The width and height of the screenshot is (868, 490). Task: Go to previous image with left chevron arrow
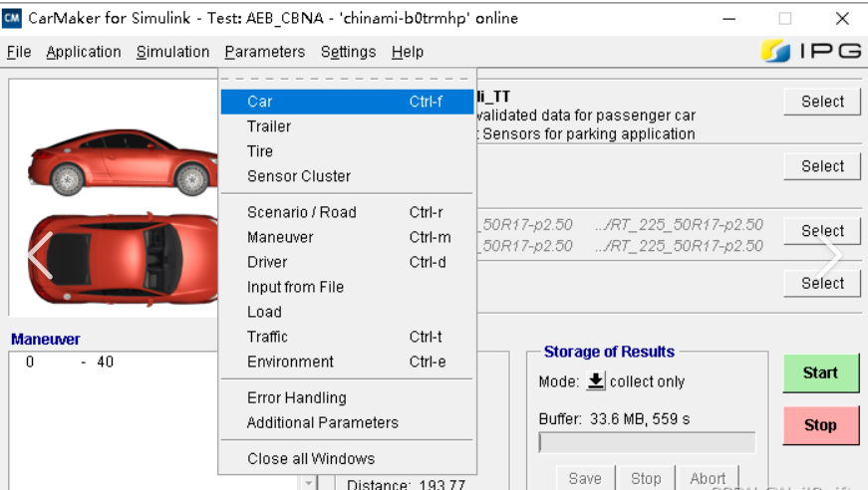click(x=41, y=255)
